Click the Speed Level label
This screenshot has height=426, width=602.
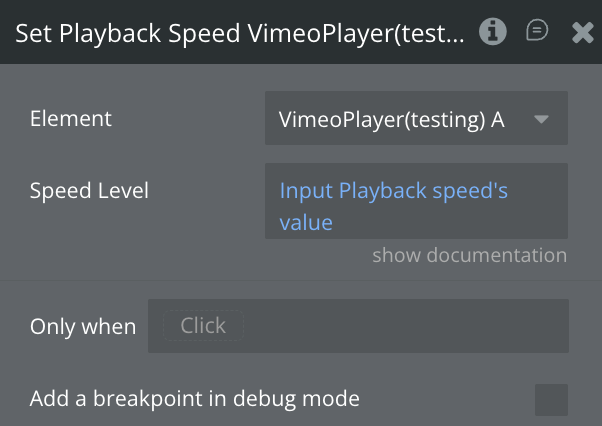tap(89, 190)
